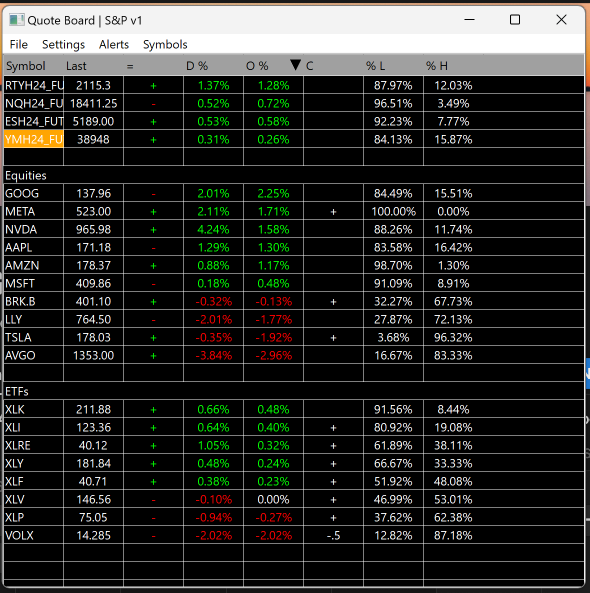
Task: Maximize the Quote Board window
Action: click(515, 20)
